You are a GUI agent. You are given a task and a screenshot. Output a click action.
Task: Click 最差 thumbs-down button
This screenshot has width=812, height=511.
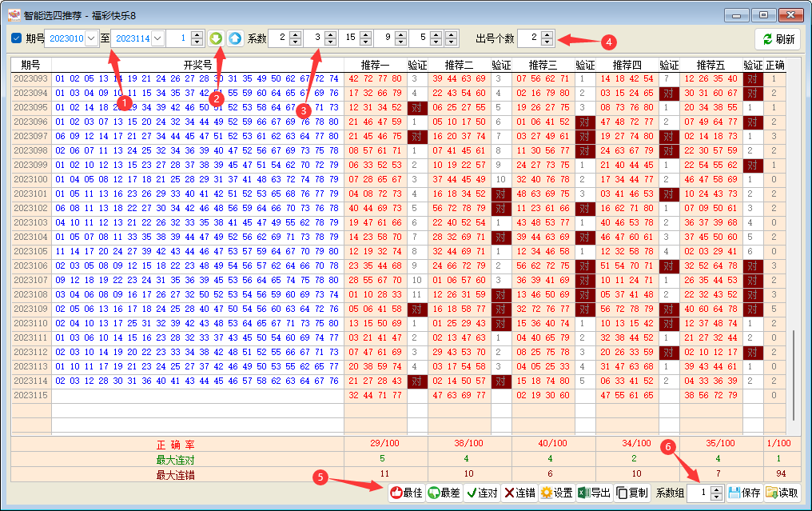click(x=444, y=493)
